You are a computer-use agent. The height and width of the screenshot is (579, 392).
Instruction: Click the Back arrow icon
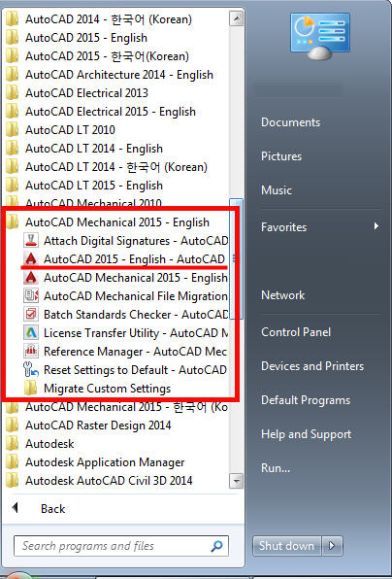pyautogui.click(x=16, y=508)
